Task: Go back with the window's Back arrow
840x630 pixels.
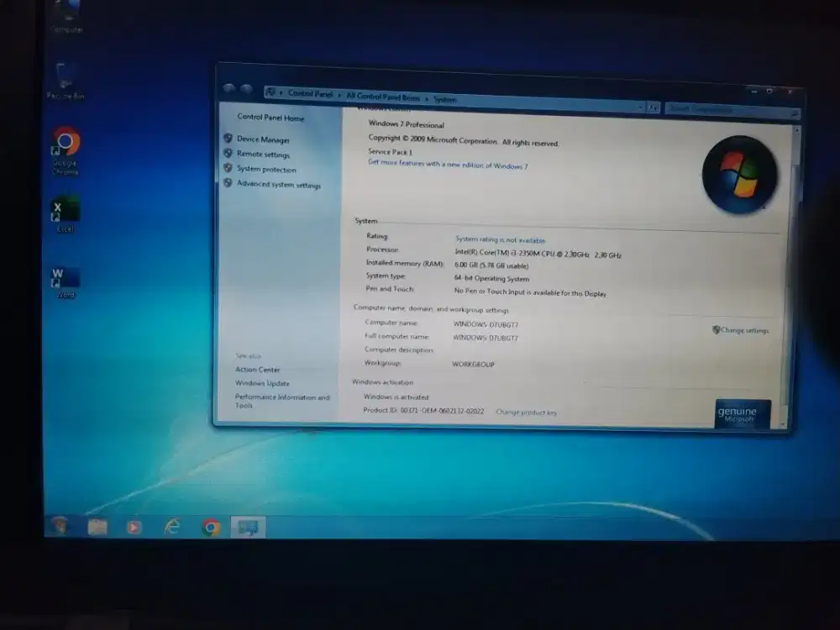Action: 229,88
